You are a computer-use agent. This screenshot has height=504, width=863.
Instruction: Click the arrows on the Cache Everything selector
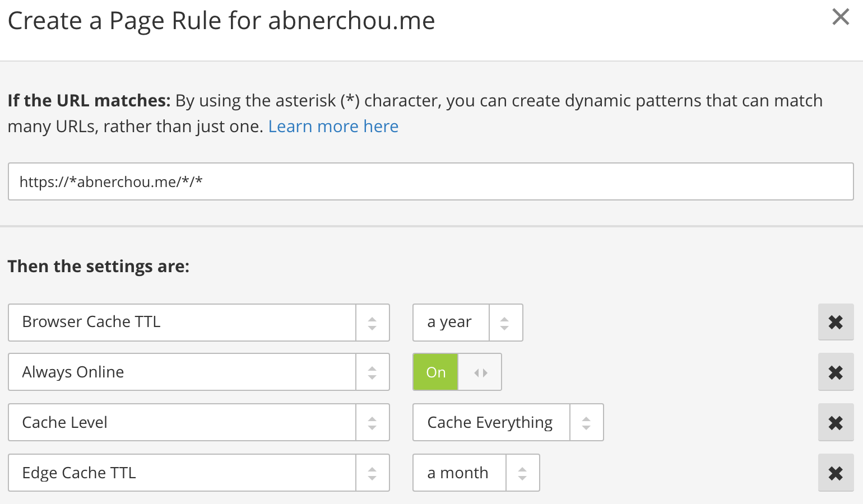pyautogui.click(x=586, y=423)
